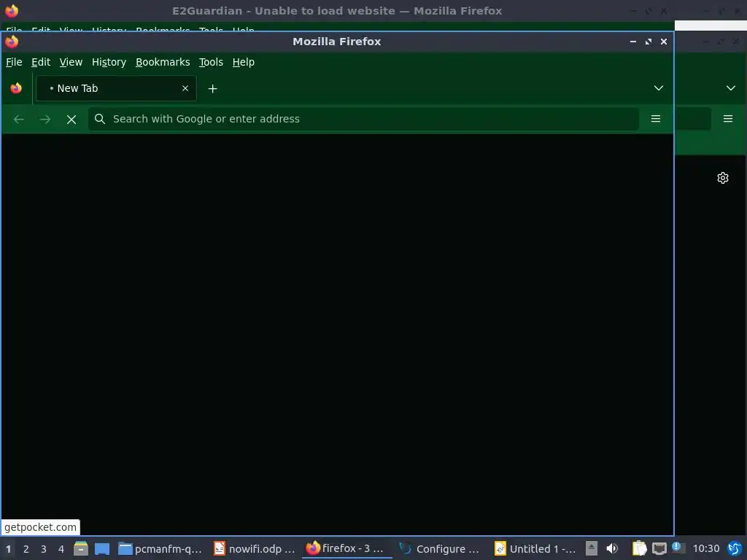Open the Edit menu
This screenshot has height=560, width=747.
(41, 62)
